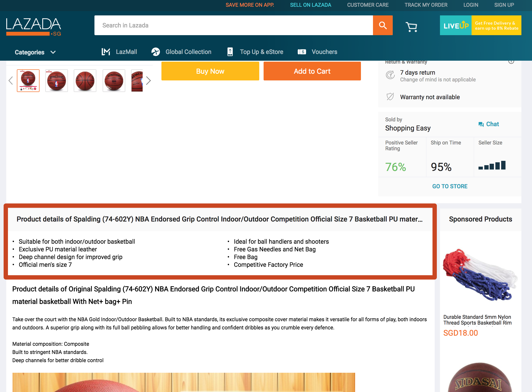Image resolution: width=532 pixels, height=392 pixels.
Task: Click the Vouchers icon
Action: [301, 52]
